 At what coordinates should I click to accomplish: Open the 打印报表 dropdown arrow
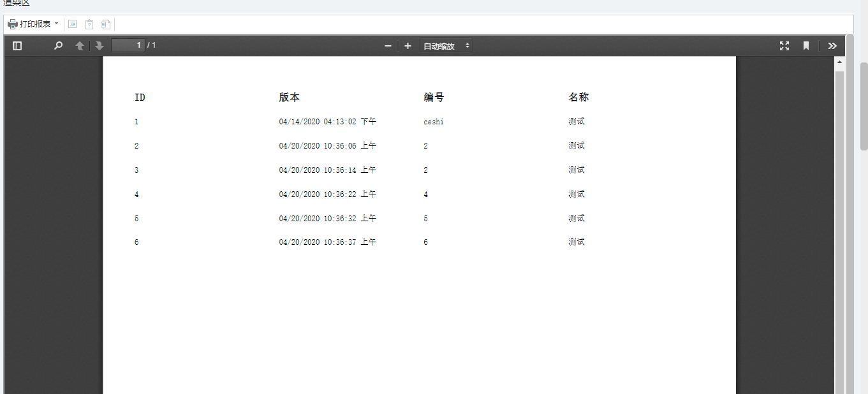(x=56, y=24)
